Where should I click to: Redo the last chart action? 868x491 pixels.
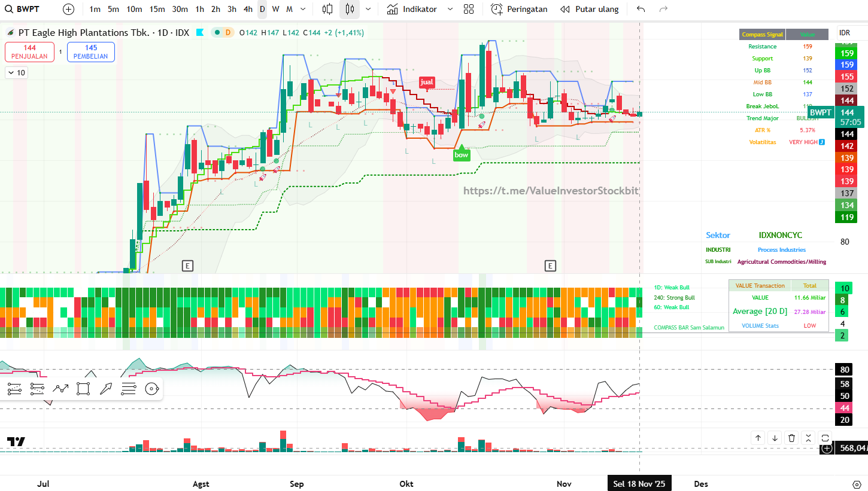click(x=663, y=9)
